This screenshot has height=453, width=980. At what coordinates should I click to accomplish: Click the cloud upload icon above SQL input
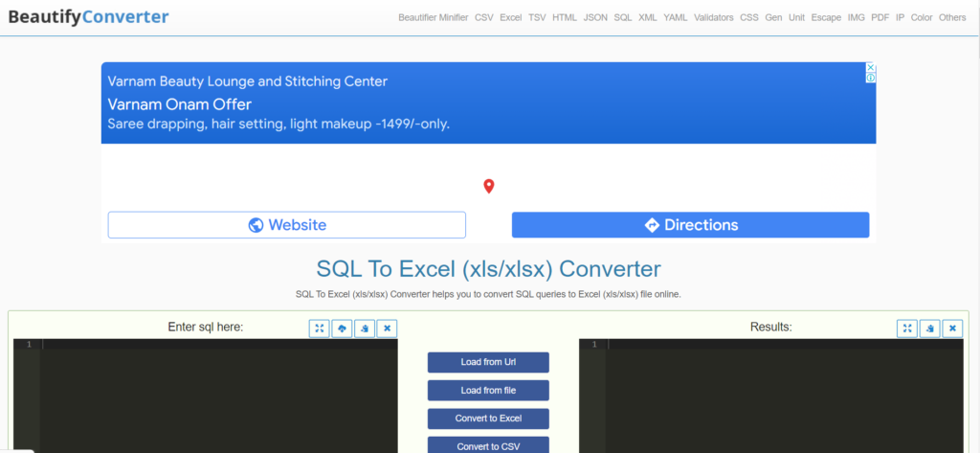342,328
